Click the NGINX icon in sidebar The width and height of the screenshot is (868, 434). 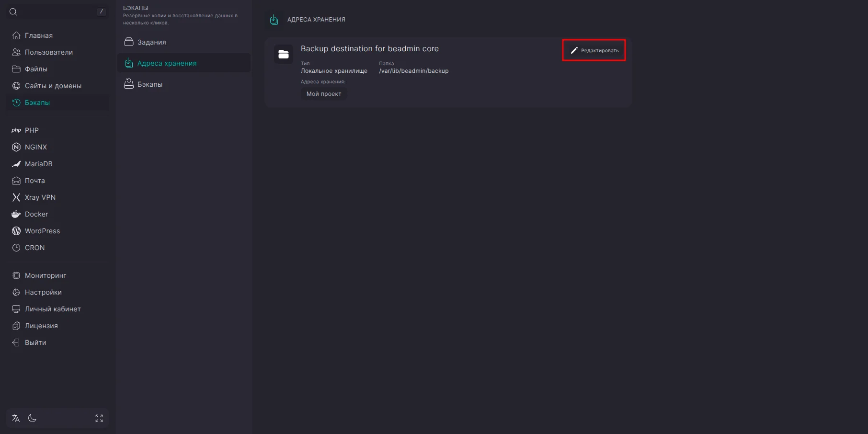click(x=16, y=147)
